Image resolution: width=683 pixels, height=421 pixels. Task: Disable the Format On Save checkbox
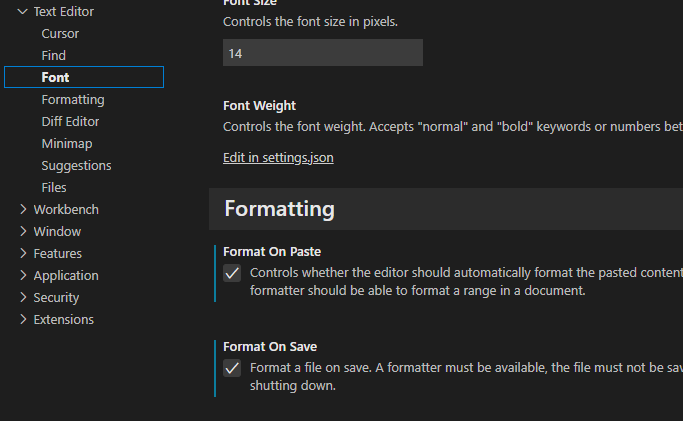(x=232, y=368)
